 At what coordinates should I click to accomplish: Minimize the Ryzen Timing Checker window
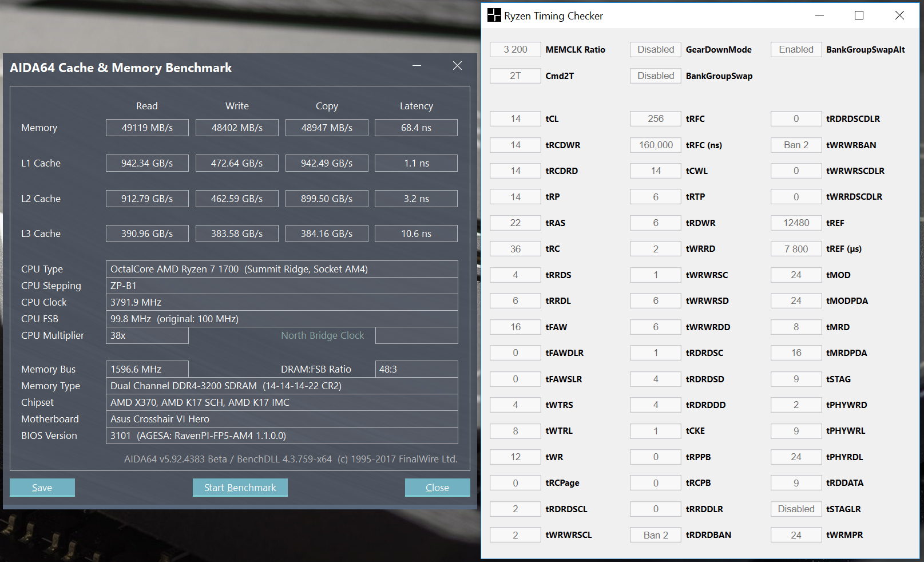(819, 15)
